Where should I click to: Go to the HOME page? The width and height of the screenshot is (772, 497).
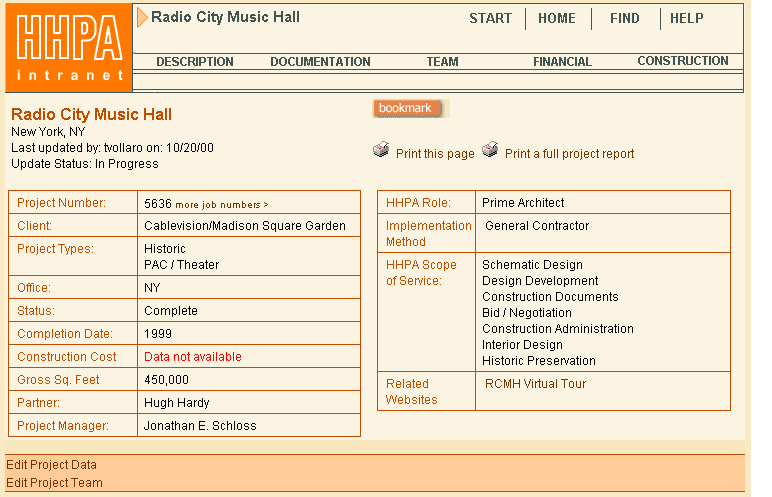point(557,18)
